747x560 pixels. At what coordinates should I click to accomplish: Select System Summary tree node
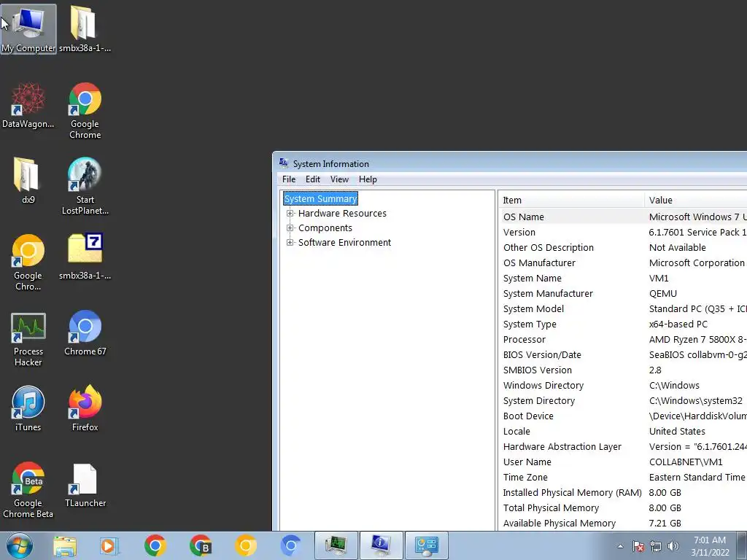321,198
